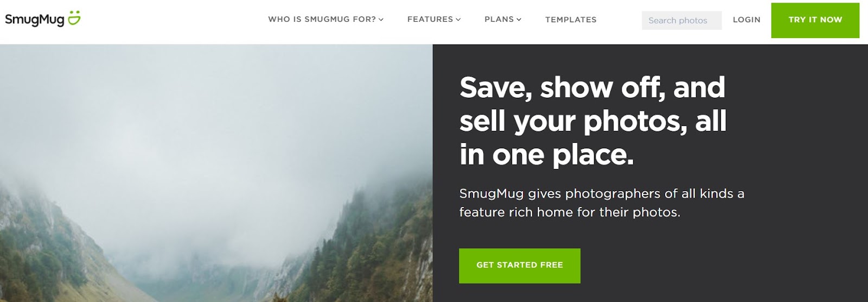Click the green SmugMug smiley face logo
The height and width of the screenshot is (302, 868).
click(74, 18)
